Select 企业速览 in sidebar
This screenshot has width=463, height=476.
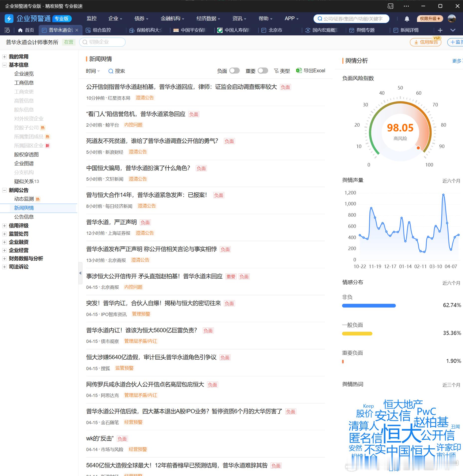pos(24,74)
